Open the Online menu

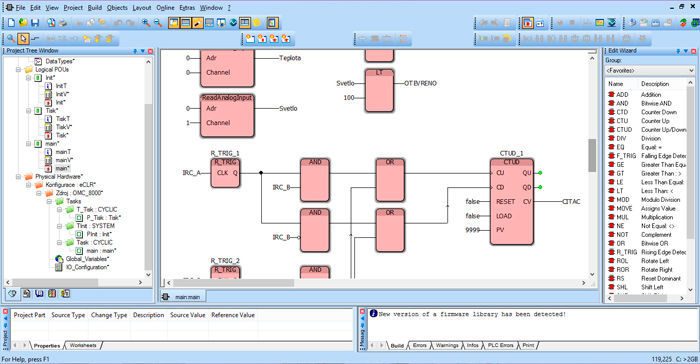(x=165, y=8)
